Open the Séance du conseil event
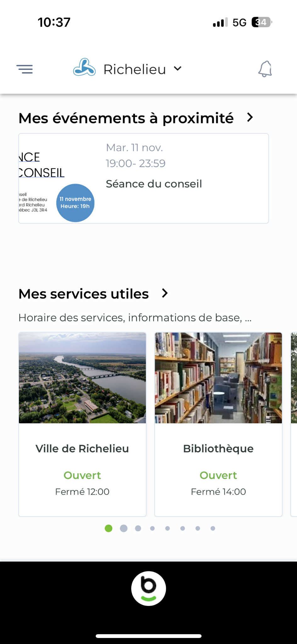Image resolution: width=297 pixels, height=644 pixels. click(154, 184)
